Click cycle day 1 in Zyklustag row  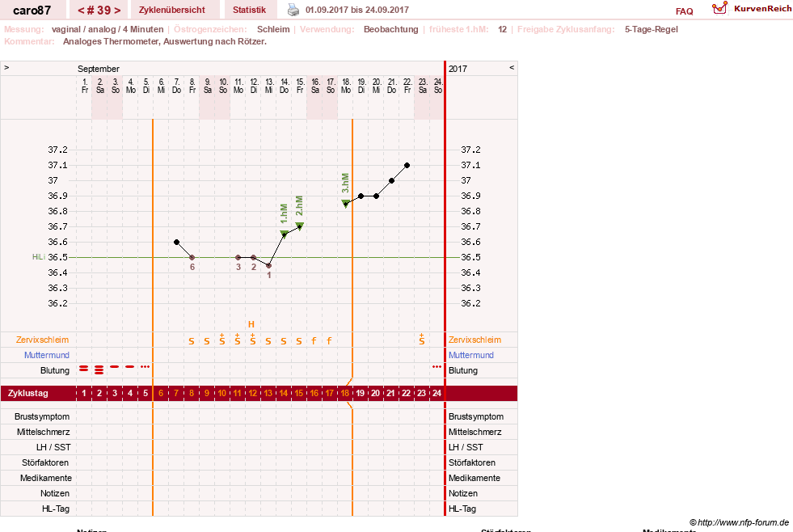click(84, 393)
